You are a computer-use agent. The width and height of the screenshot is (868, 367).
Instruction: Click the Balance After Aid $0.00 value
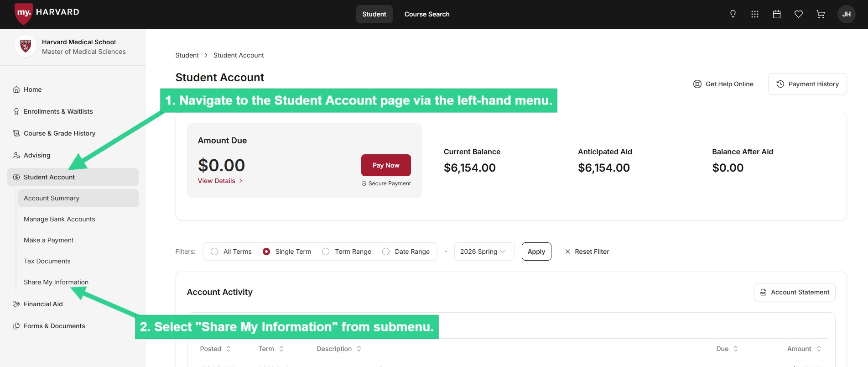click(728, 168)
